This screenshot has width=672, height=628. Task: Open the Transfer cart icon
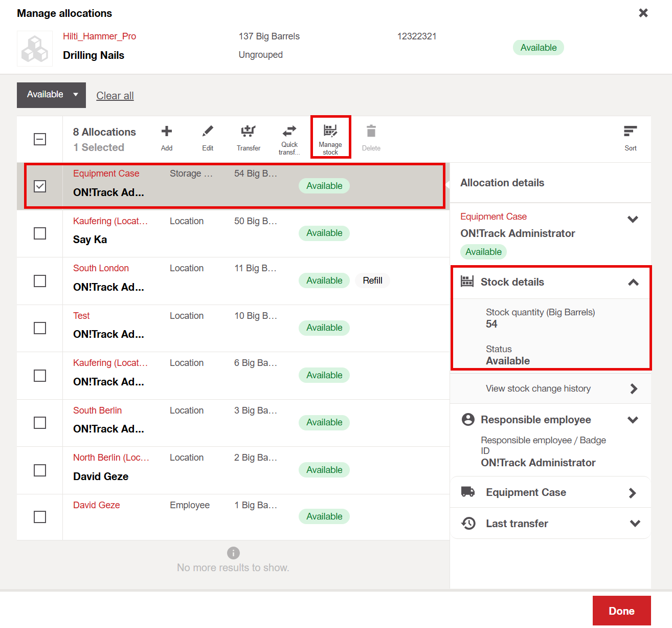point(249,132)
